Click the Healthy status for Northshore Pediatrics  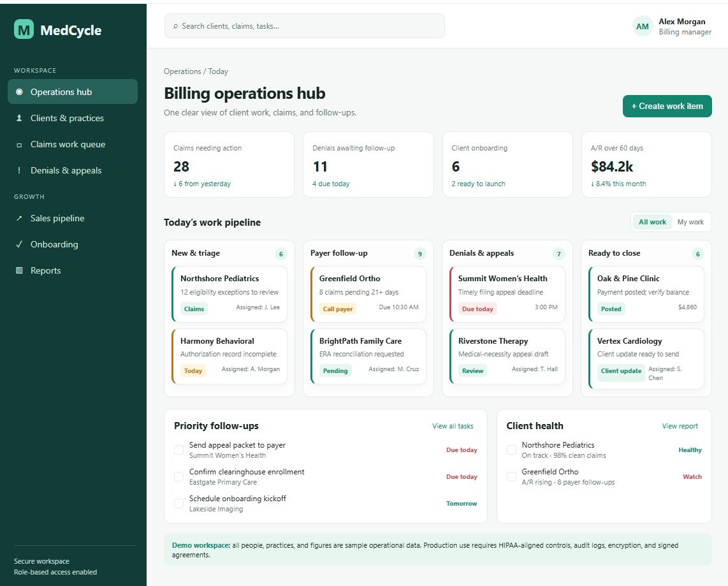pyautogui.click(x=690, y=450)
